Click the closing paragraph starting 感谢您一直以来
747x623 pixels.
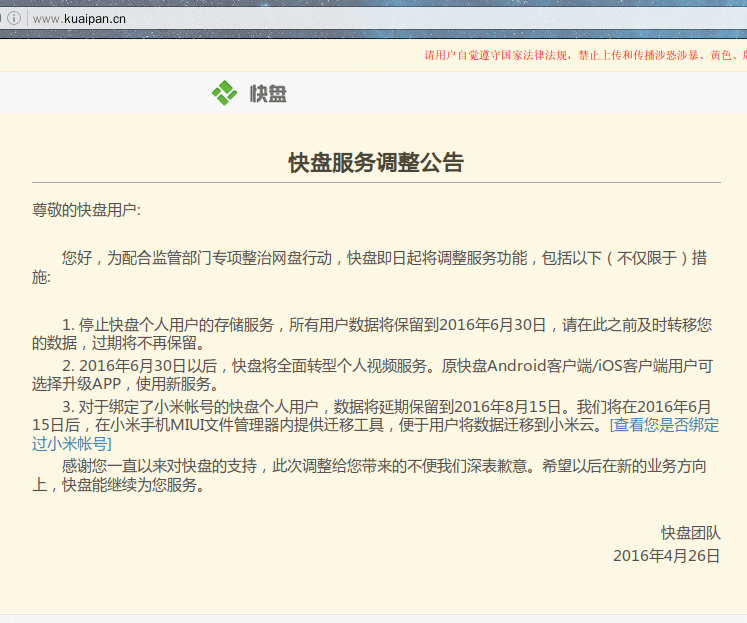click(x=369, y=475)
